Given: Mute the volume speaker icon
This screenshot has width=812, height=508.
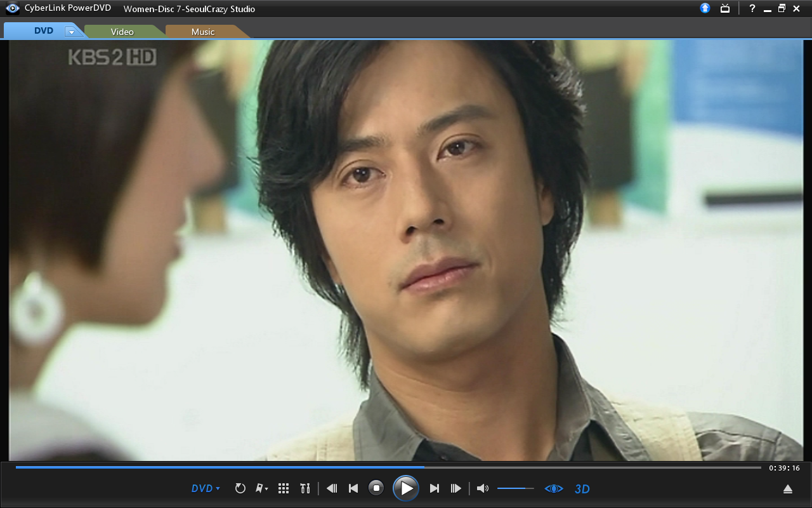Looking at the screenshot, I should [483, 488].
